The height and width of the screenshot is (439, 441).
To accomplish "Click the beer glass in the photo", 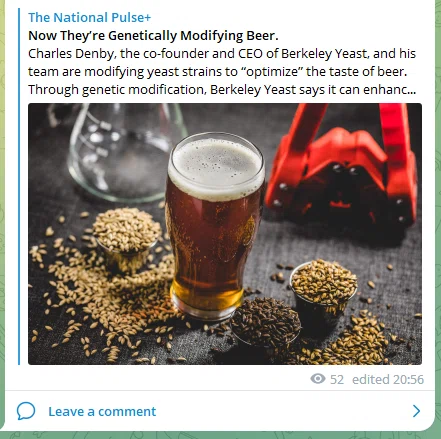I will 215,225.
